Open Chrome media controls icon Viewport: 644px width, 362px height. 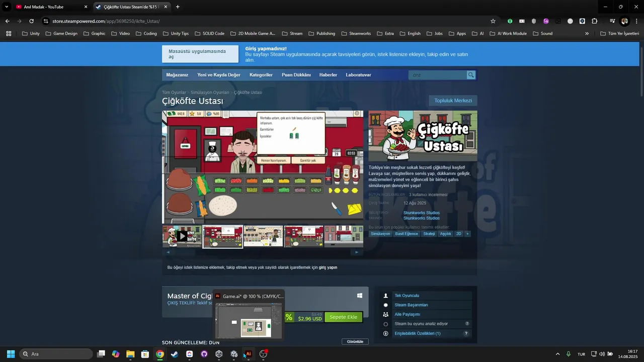click(612, 21)
